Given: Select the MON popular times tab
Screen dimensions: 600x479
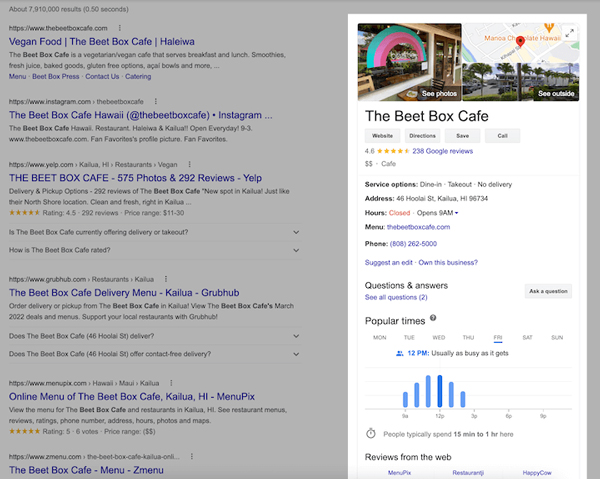Looking at the screenshot, I should (x=380, y=337).
